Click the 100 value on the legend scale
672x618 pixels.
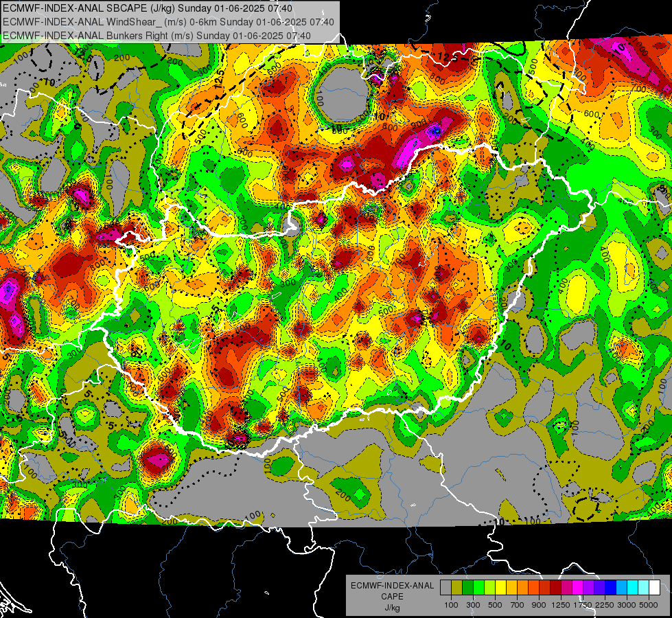coord(451,605)
